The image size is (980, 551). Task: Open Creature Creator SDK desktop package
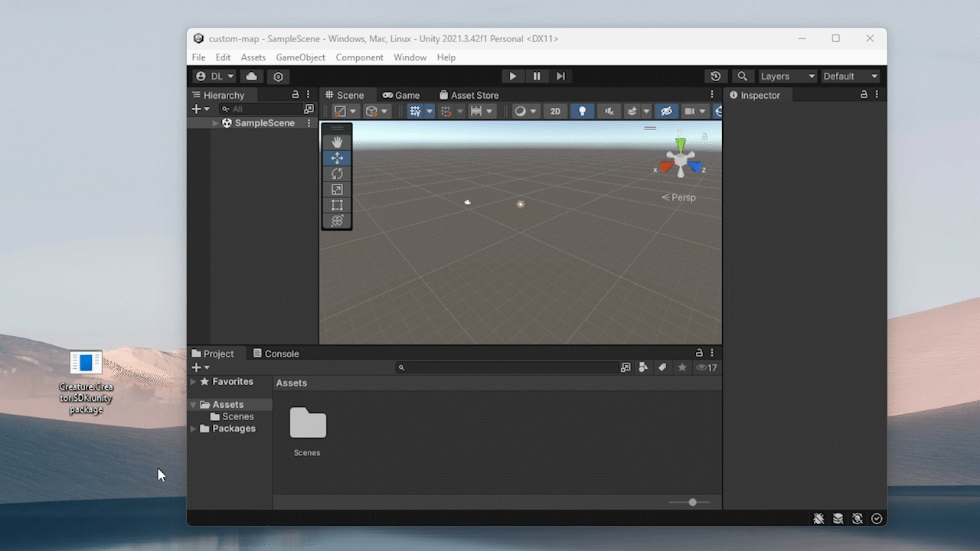pyautogui.click(x=86, y=382)
